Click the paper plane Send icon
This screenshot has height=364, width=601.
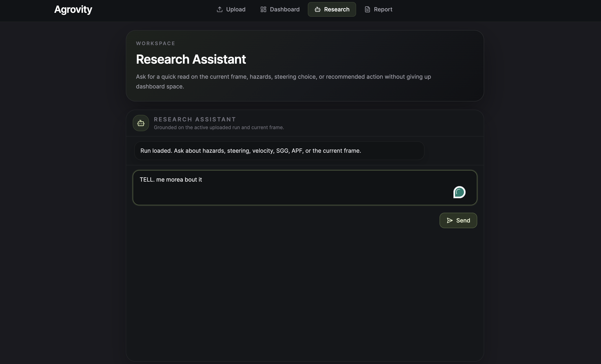tap(450, 220)
